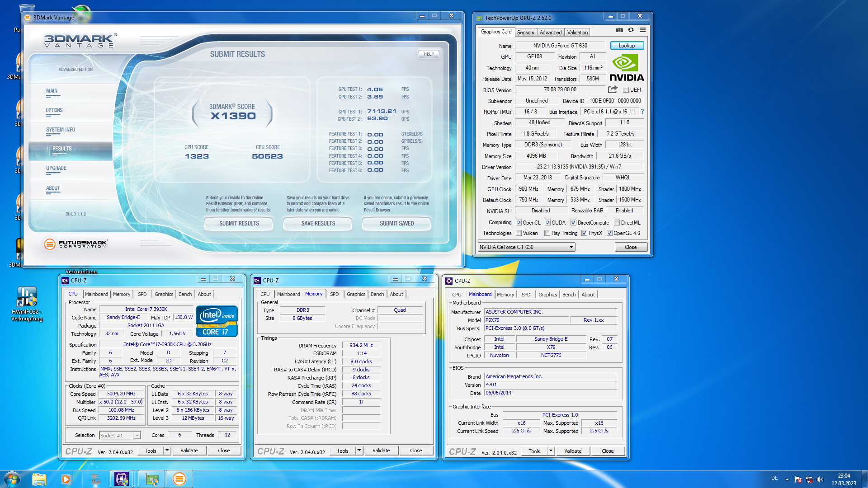Expand the Tools arrow in the CPU-Z Memory window
This screenshot has width=868, height=488.
[359, 450]
